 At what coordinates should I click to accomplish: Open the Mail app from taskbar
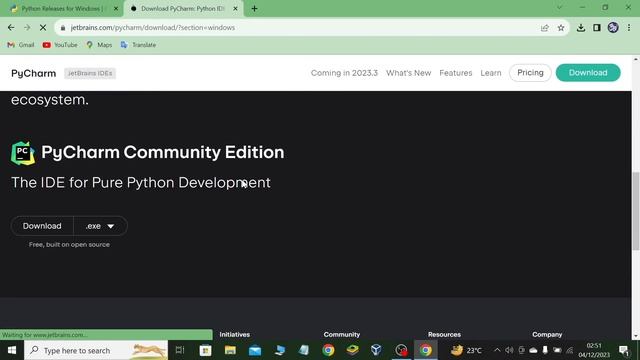tap(255, 350)
